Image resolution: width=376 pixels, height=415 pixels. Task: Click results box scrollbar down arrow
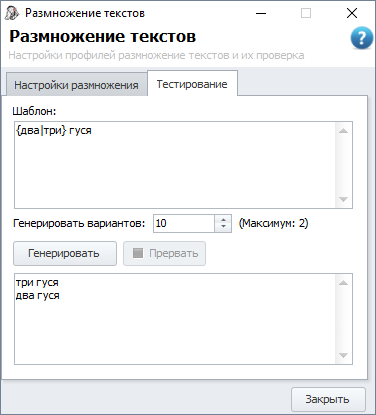(343, 355)
